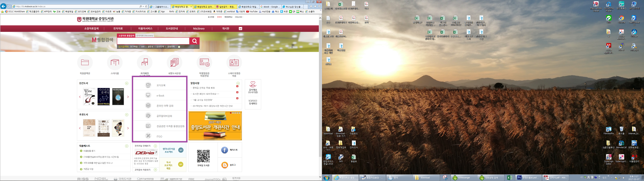Click the 희망도서신청 documents icon
This screenshot has height=181, width=644.
(x=174, y=63)
